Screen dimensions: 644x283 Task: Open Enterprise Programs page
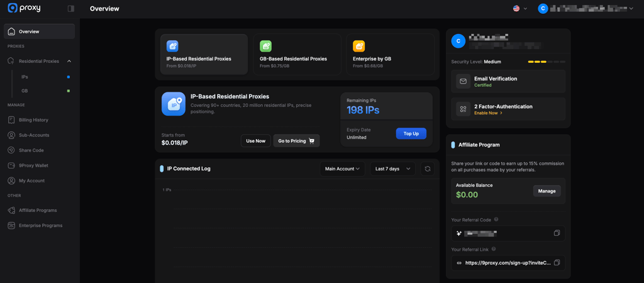click(x=40, y=226)
